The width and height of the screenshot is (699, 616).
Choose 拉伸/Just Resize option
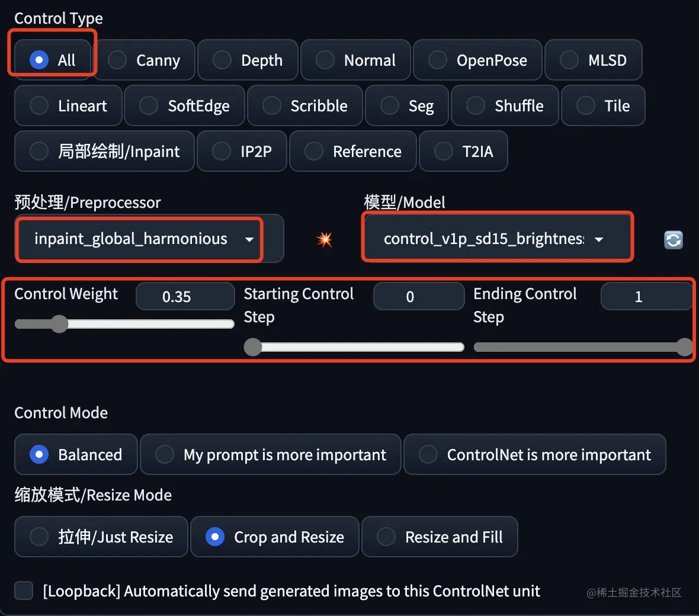click(101, 537)
